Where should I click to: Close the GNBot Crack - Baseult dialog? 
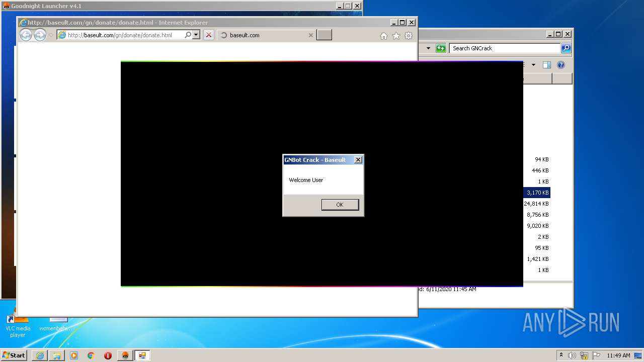358,160
